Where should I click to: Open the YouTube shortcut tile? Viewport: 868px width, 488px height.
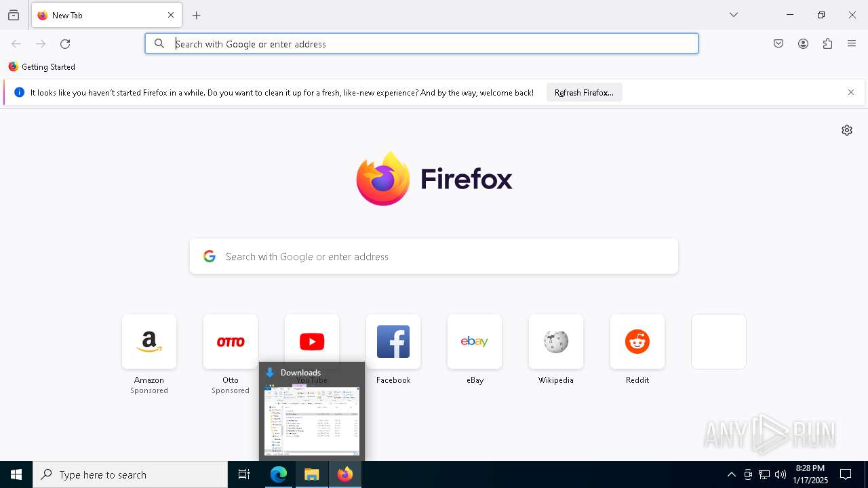point(312,340)
